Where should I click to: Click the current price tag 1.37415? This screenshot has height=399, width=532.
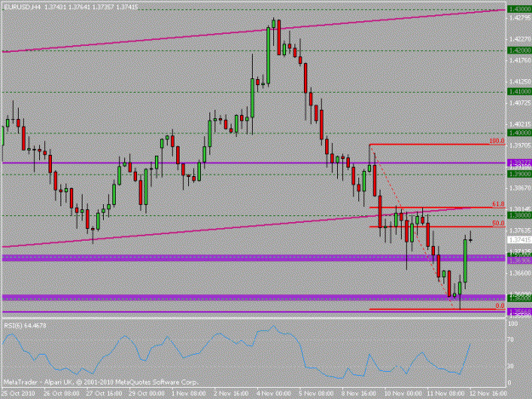tap(519, 240)
